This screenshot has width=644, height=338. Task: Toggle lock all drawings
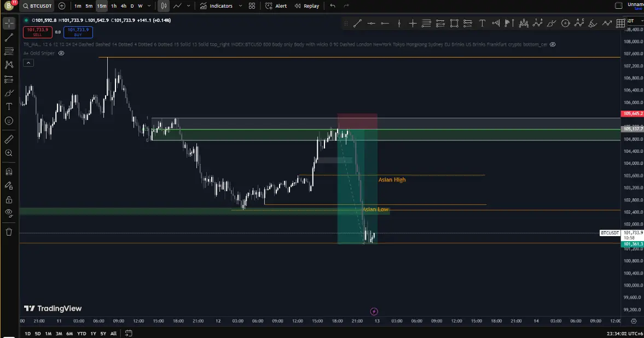[x=9, y=200]
